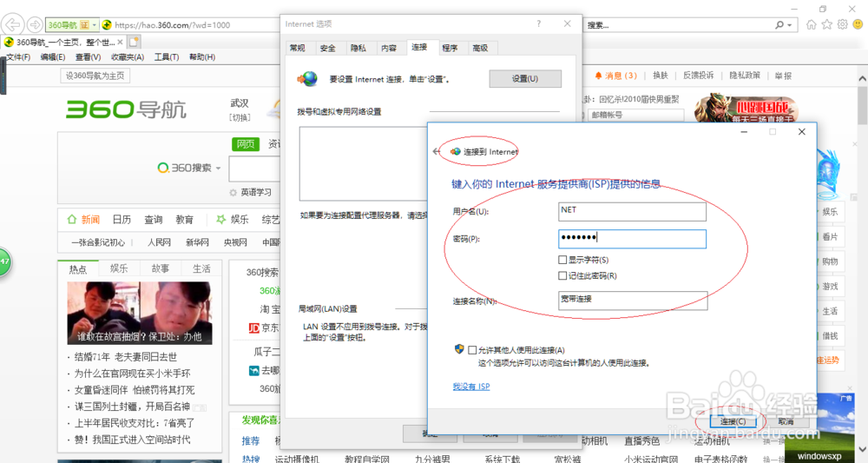This screenshot has width=868, height=463.
Task: Switch to the 常规 tab
Action: (x=298, y=48)
